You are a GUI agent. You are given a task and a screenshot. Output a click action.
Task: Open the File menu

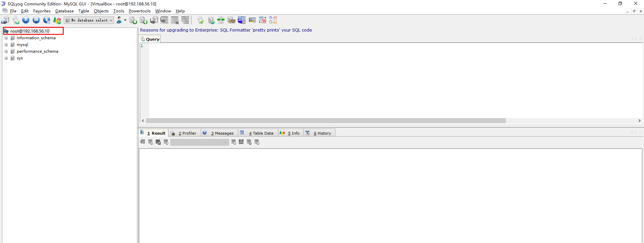pos(13,11)
